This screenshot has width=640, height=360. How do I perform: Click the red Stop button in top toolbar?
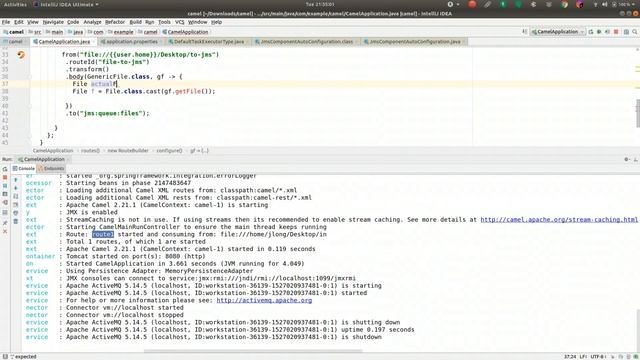pyautogui.click(x=616, y=32)
